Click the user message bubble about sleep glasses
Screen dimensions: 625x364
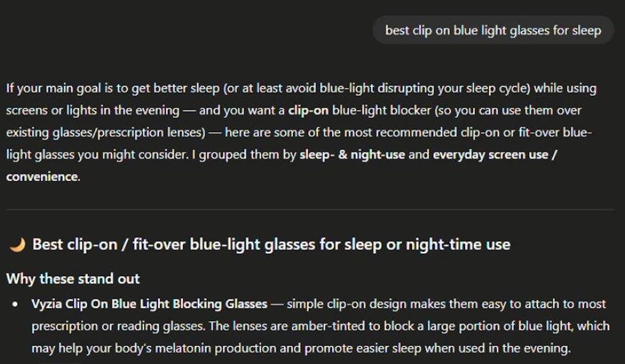coord(493,30)
